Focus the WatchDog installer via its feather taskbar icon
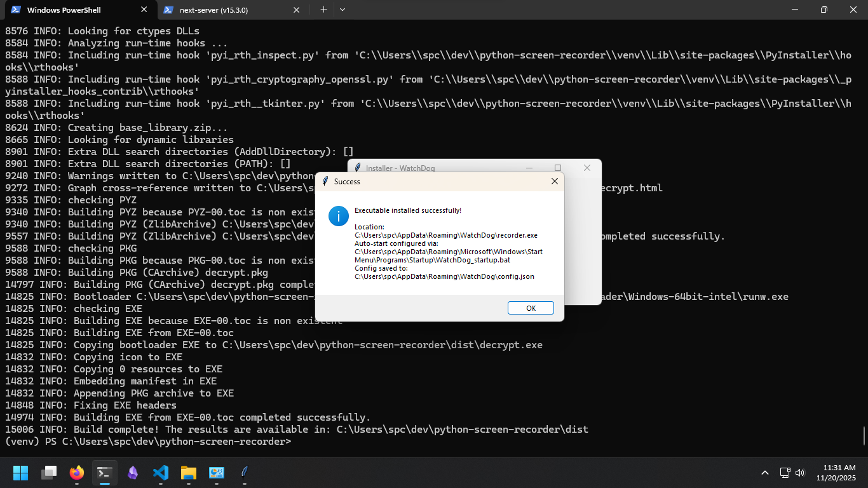This screenshot has width=868, height=488. tap(244, 473)
